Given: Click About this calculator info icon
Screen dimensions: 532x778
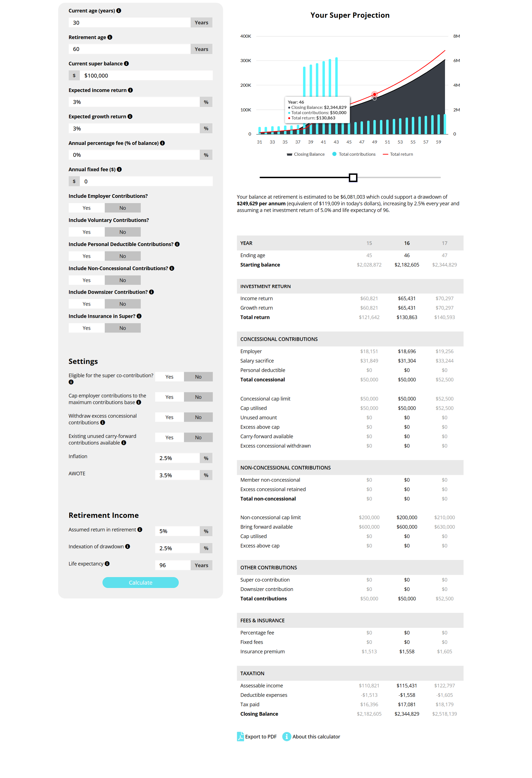Looking at the screenshot, I should (x=287, y=736).
